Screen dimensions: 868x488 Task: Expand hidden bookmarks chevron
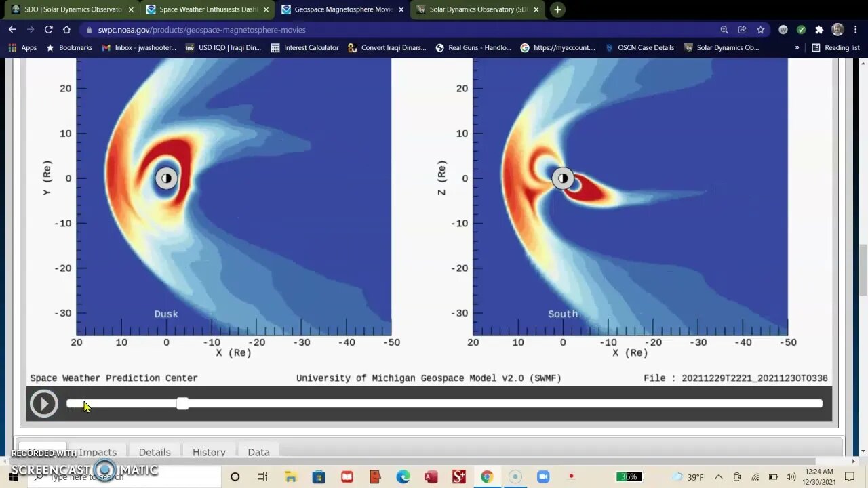pos(797,48)
